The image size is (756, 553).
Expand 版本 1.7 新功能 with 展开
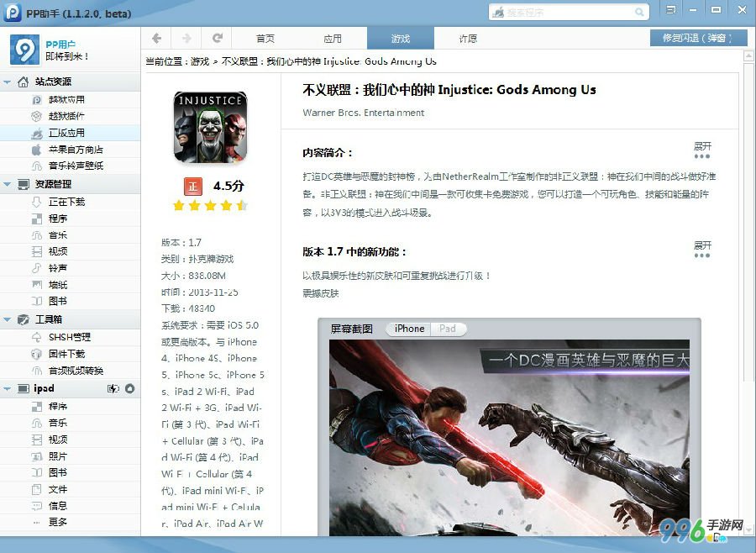click(x=702, y=249)
